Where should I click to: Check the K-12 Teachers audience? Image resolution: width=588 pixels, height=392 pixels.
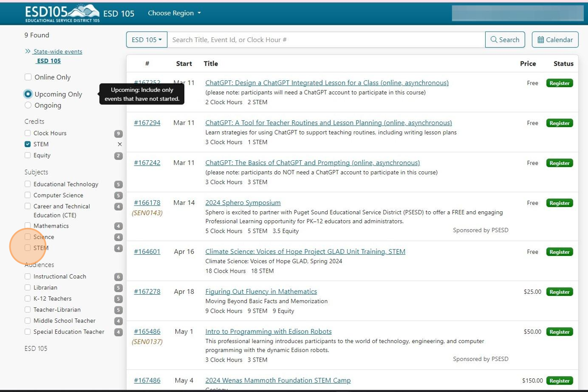click(28, 298)
